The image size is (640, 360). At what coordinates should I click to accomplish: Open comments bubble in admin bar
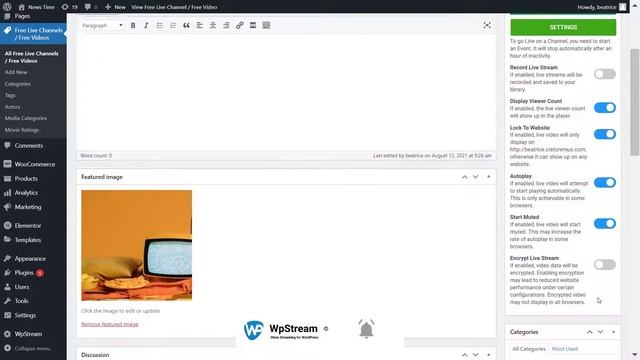point(91,7)
